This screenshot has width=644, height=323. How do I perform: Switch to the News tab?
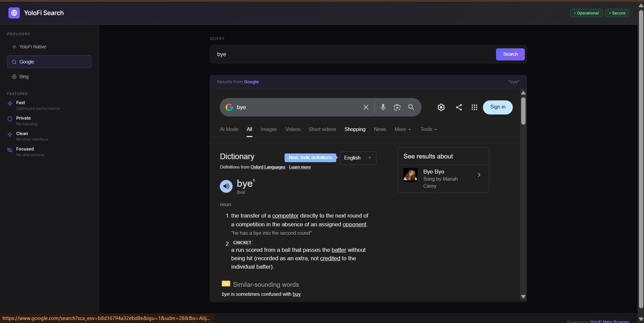click(x=380, y=129)
